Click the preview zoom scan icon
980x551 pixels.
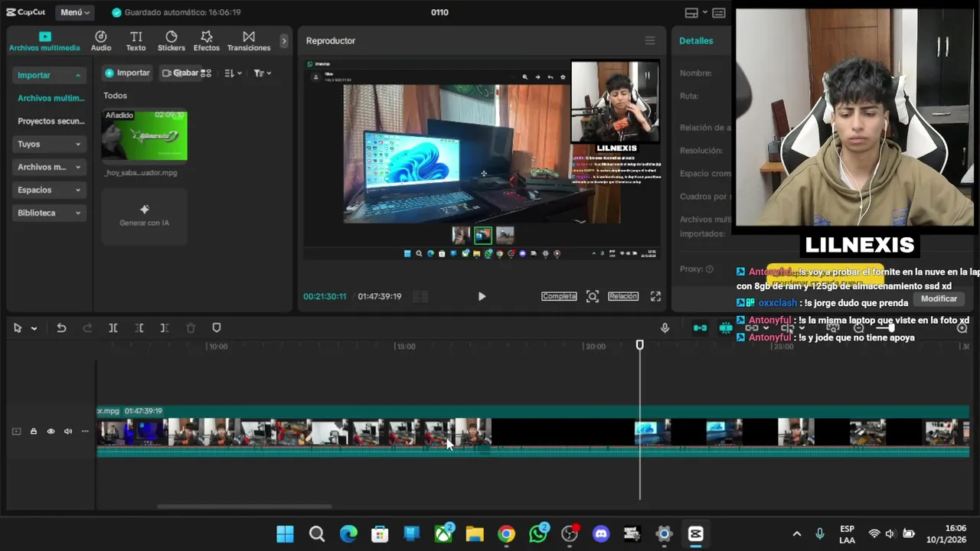click(593, 296)
